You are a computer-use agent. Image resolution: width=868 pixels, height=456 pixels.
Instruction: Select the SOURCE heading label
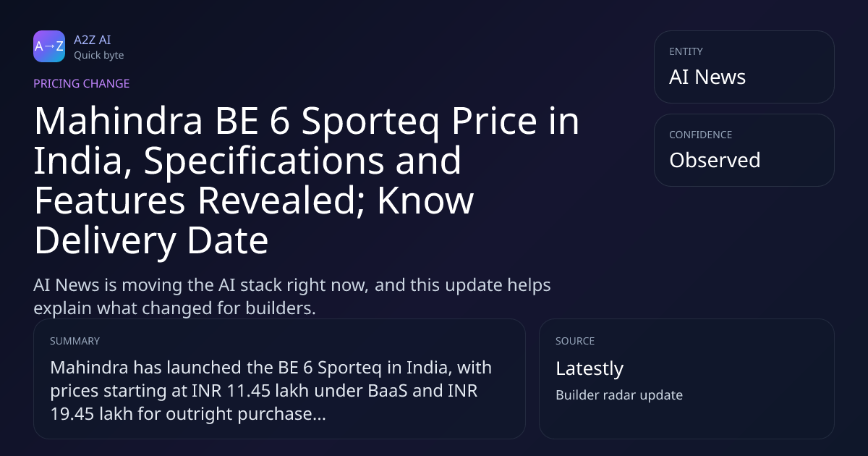[x=575, y=341]
